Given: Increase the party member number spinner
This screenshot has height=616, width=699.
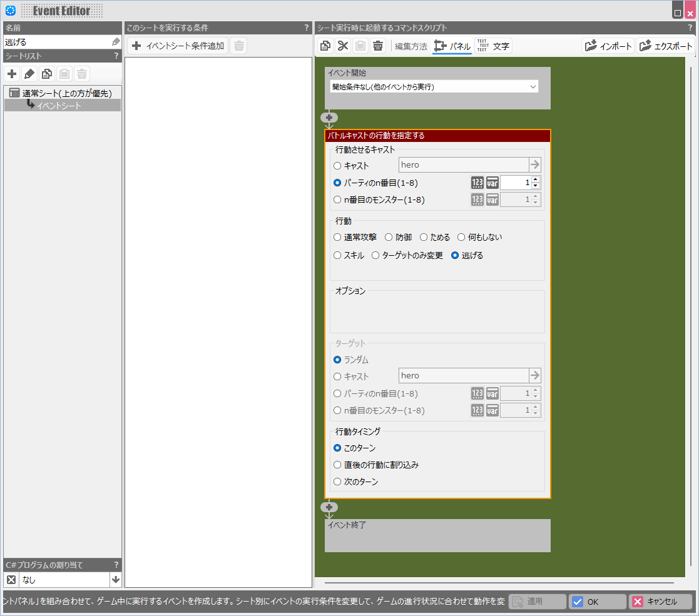Looking at the screenshot, I should coord(536,179).
